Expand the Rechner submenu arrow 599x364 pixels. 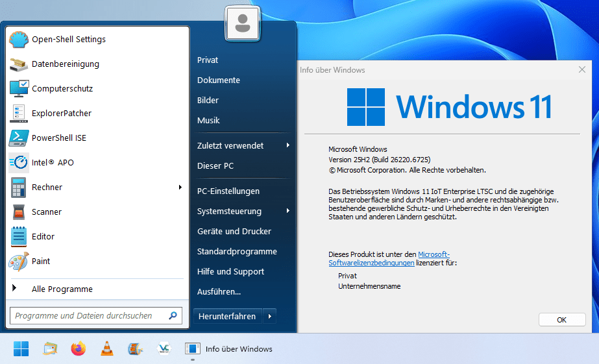pyautogui.click(x=180, y=187)
